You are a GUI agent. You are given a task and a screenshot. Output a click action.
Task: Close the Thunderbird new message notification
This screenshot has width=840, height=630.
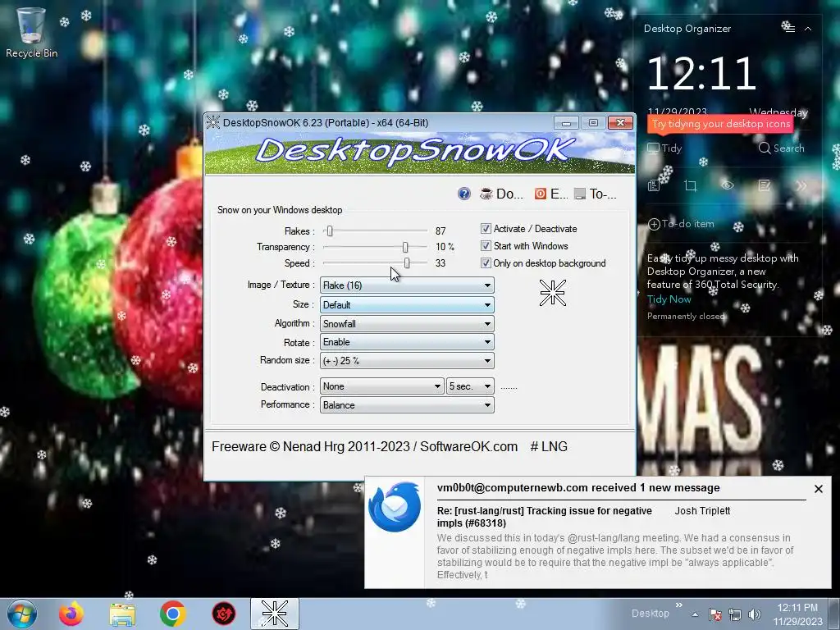(819, 489)
